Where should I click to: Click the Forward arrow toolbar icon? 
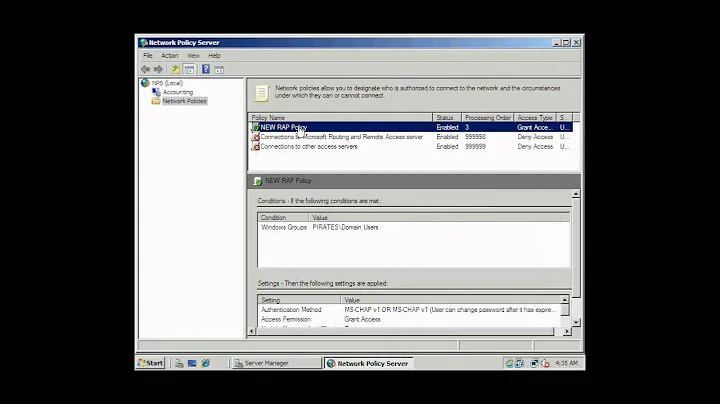click(158, 69)
